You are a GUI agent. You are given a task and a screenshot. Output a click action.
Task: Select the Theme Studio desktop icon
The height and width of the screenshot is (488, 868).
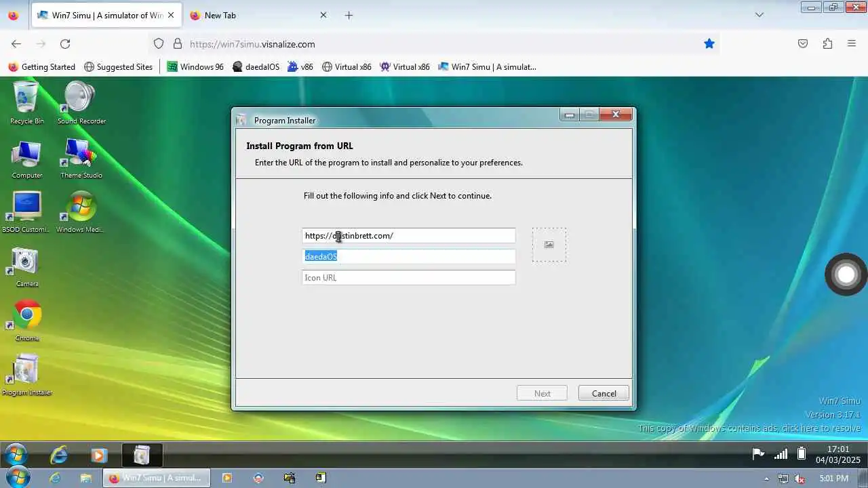81,159
